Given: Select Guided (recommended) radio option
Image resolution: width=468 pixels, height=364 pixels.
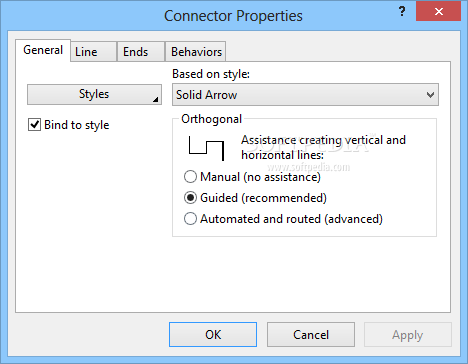Looking at the screenshot, I should point(190,198).
